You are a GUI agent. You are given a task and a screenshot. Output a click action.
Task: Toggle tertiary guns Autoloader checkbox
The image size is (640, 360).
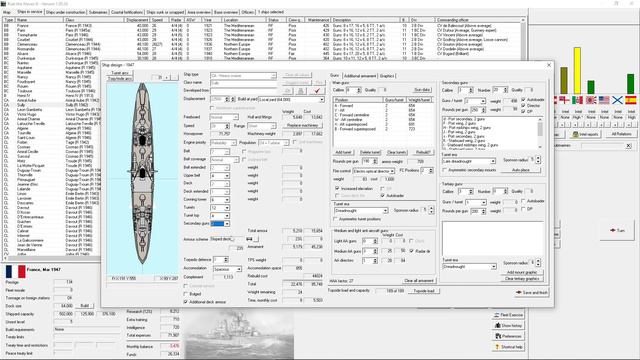(524, 201)
